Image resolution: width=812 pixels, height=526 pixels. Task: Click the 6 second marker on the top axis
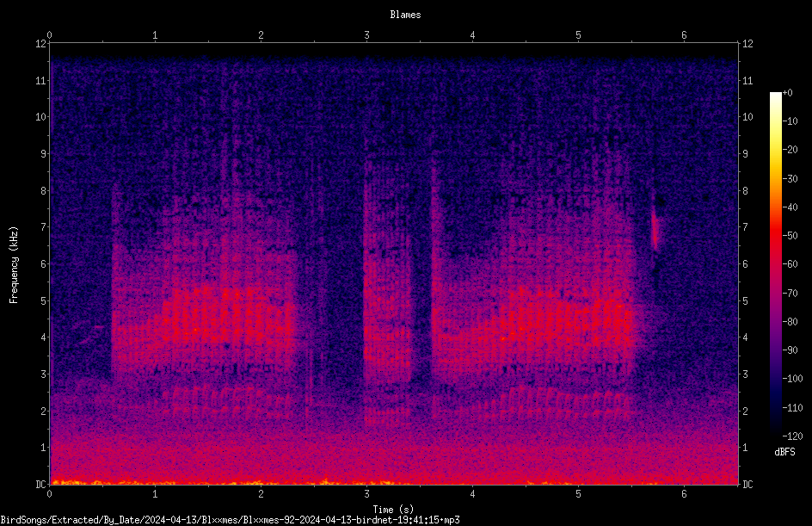click(x=684, y=35)
